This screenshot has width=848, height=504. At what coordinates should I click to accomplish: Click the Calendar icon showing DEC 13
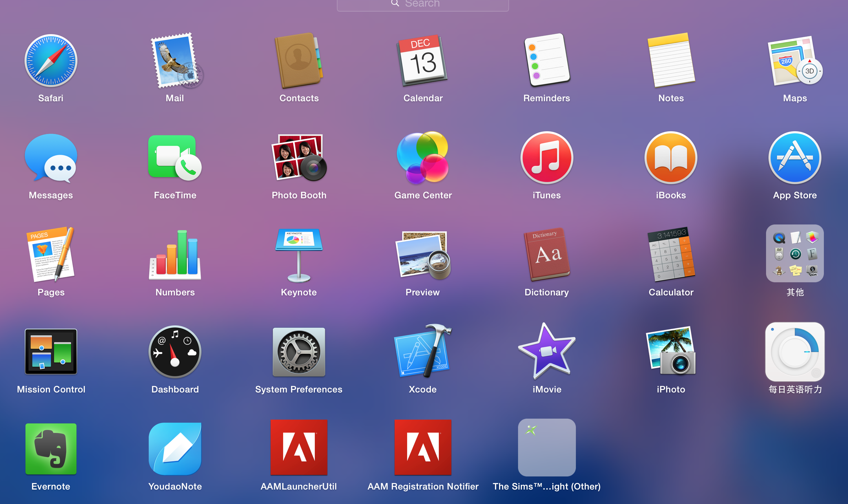[x=423, y=61]
